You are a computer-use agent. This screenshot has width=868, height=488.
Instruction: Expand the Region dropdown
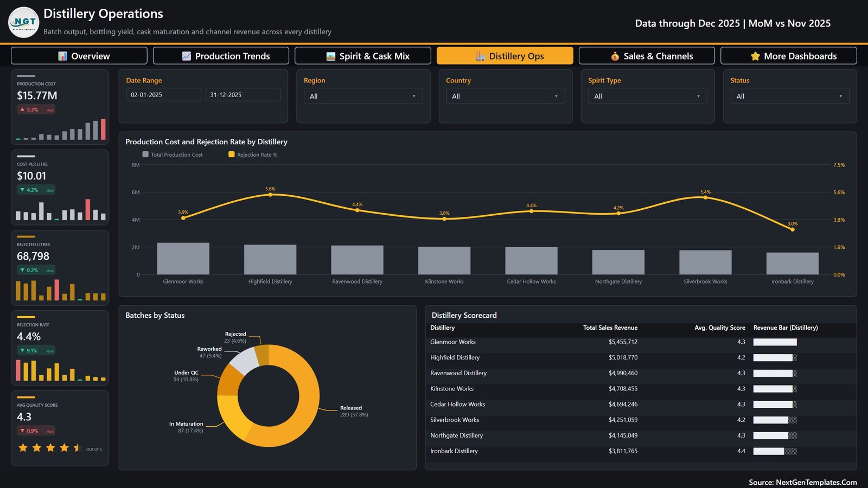pos(363,96)
